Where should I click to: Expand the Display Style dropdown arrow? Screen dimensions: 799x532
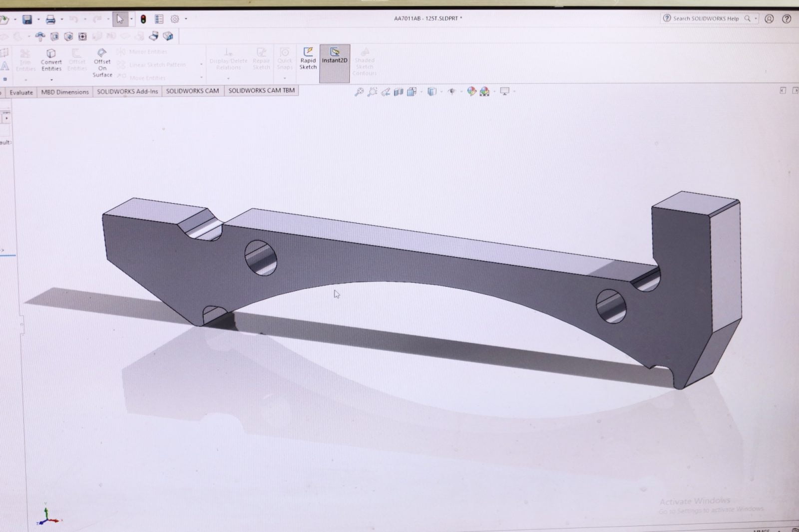(x=441, y=92)
